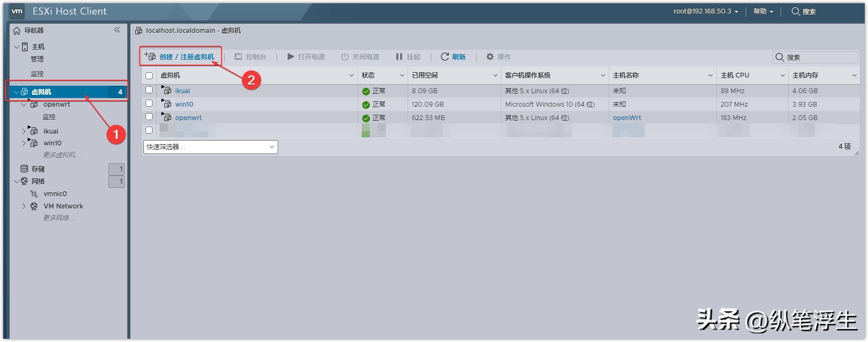Click the Suspend pause icon
This screenshot has width=868, height=342.
[x=399, y=57]
